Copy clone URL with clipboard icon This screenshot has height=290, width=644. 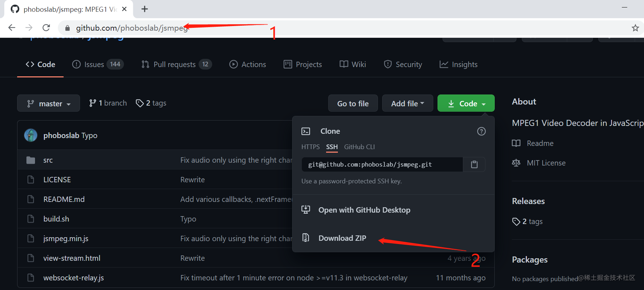[x=474, y=164]
